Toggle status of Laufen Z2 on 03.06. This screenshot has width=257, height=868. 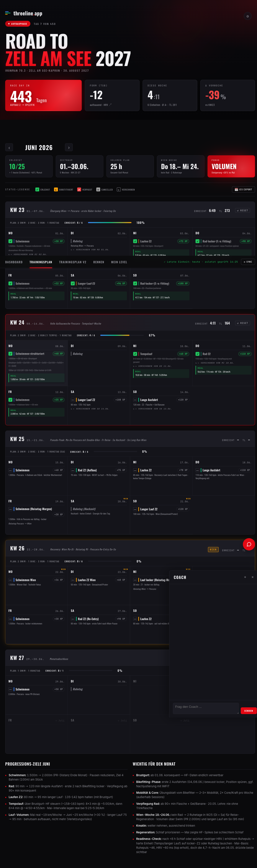(x=135, y=241)
